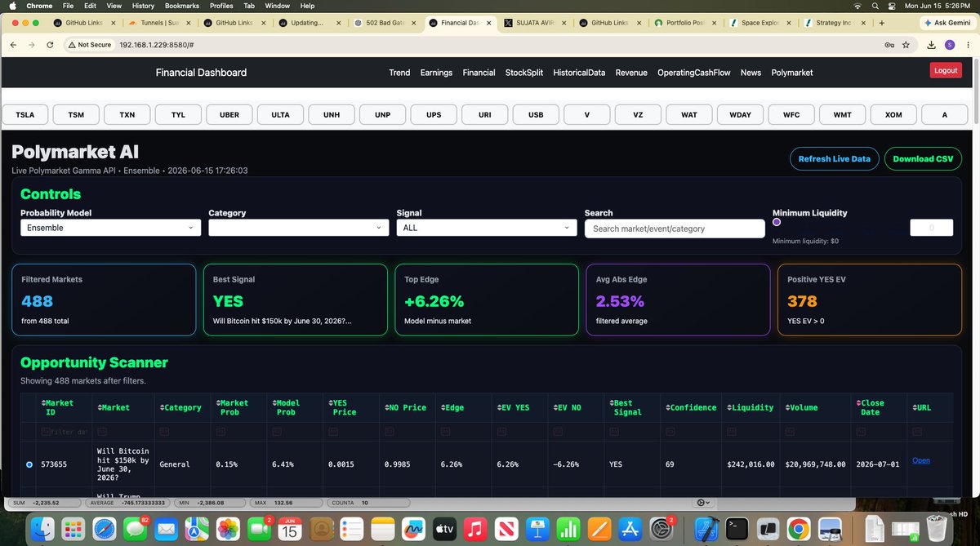The width and height of the screenshot is (980, 546).
Task: Sort table by Liquidity column
Action: click(752, 407)
